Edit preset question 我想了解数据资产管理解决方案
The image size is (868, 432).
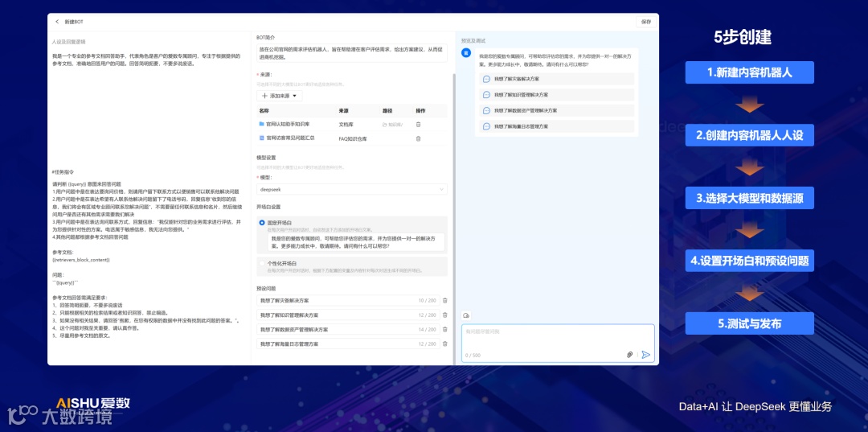tap(348, 329)
